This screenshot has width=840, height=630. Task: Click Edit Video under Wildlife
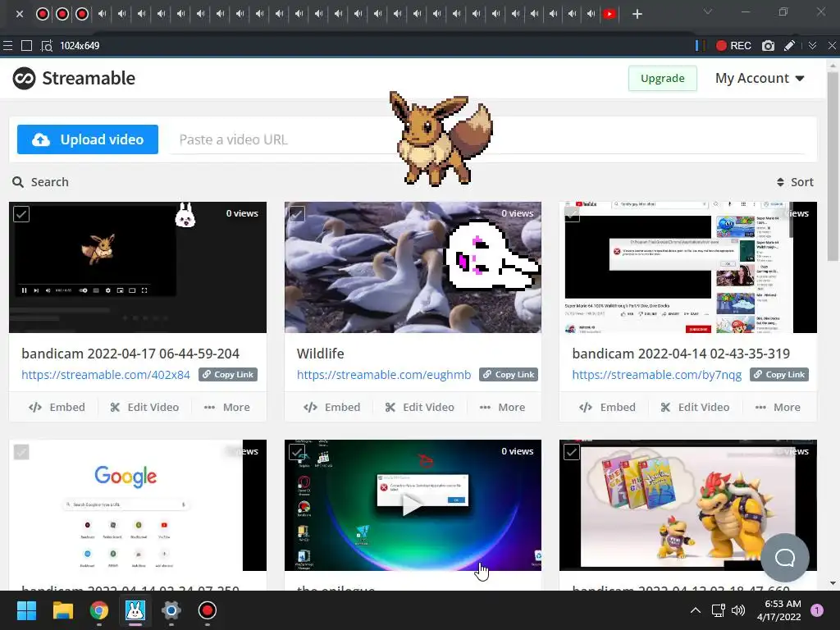419,407
